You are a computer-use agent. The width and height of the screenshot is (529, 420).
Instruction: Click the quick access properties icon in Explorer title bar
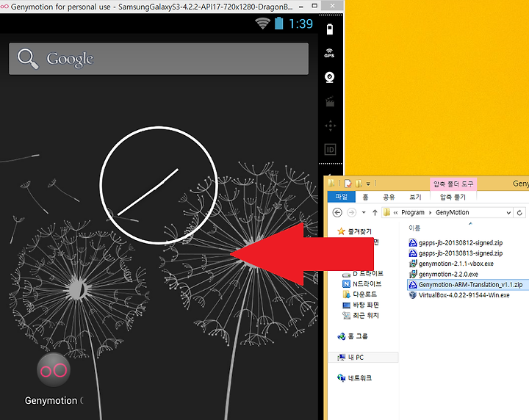(x=348, y=184)
